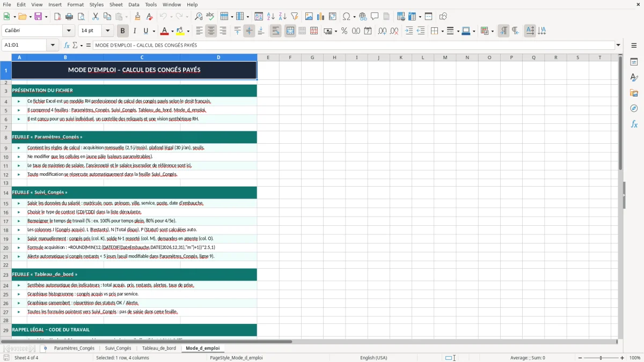644x362 pixels.
Task: Insert a hyperlink
Action: pyautogui.click(x=363, y=17)
